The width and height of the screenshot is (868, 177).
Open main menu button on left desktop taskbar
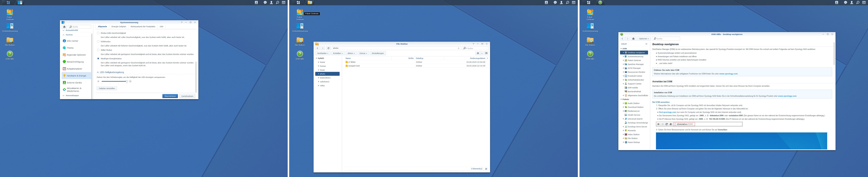[8, 2]
